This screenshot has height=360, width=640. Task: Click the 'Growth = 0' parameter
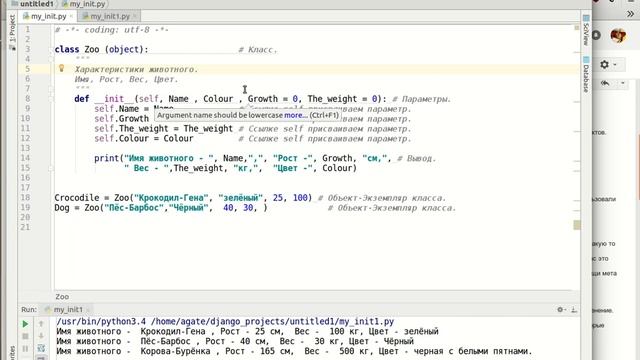[x=273, y=99]
